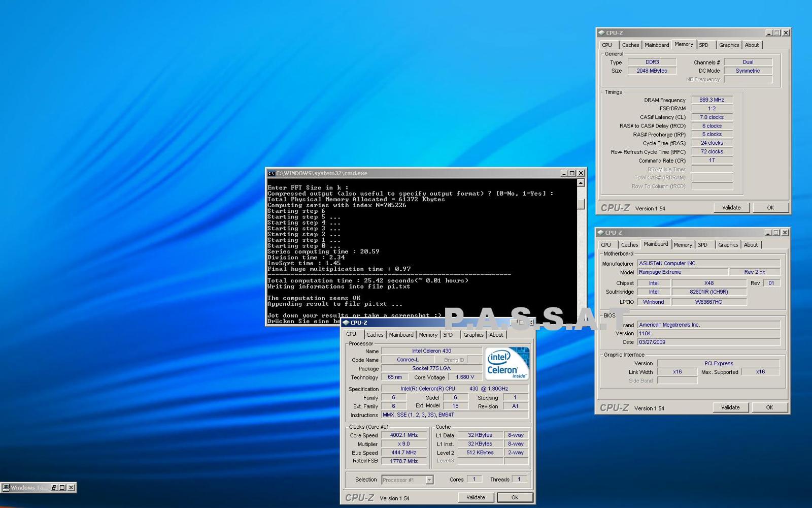This screenshot has width=812, height=508.
Task: Click the cmd.exe vertical scrollbar thumb
Action: 581,204
